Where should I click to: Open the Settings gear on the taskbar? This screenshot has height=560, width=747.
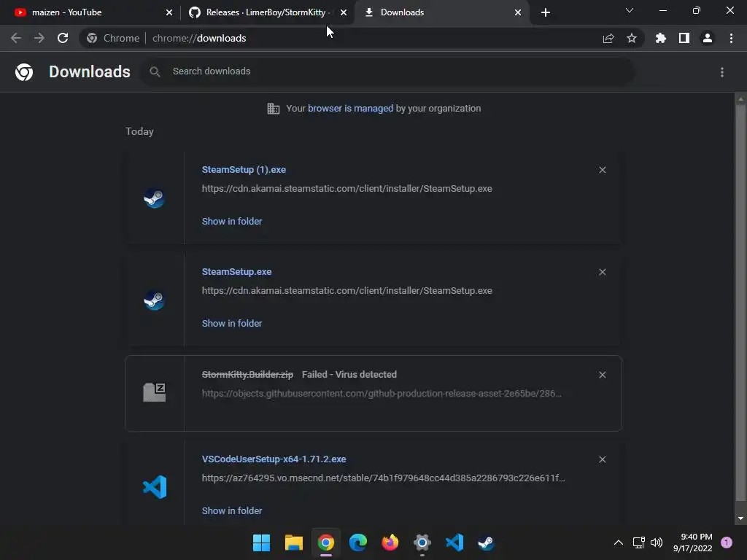422,542
